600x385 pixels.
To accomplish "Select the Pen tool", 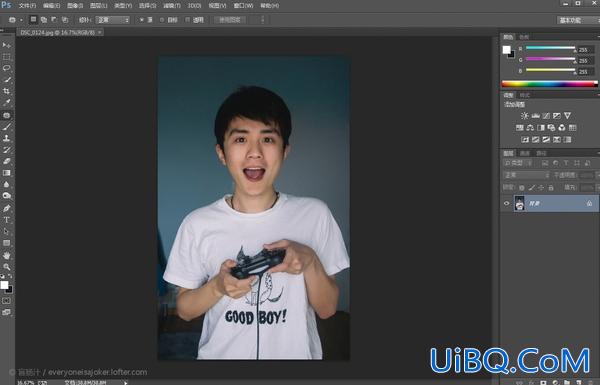I will coord(7,208).
